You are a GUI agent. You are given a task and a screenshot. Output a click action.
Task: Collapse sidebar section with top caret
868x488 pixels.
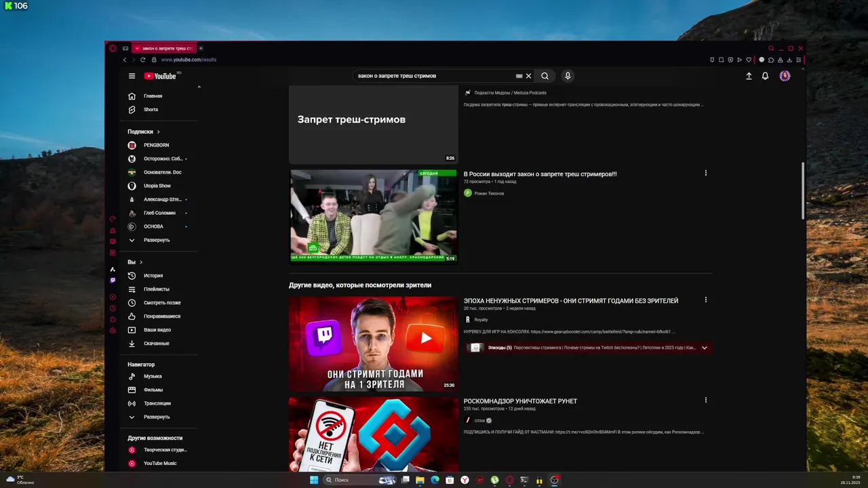pos(199,87)
